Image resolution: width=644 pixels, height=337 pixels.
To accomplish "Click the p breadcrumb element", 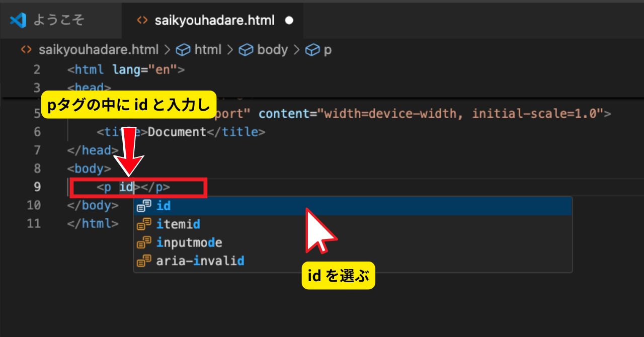I will coord(328,50).
